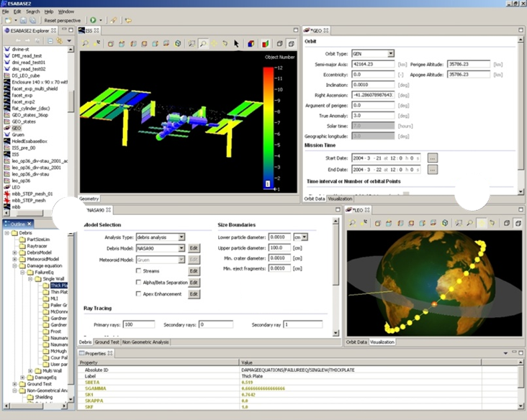This screenshot has height=420, width=527.
Task: Click the Reset perspective button
Action: pyautogui.click(x=62, y=20)
